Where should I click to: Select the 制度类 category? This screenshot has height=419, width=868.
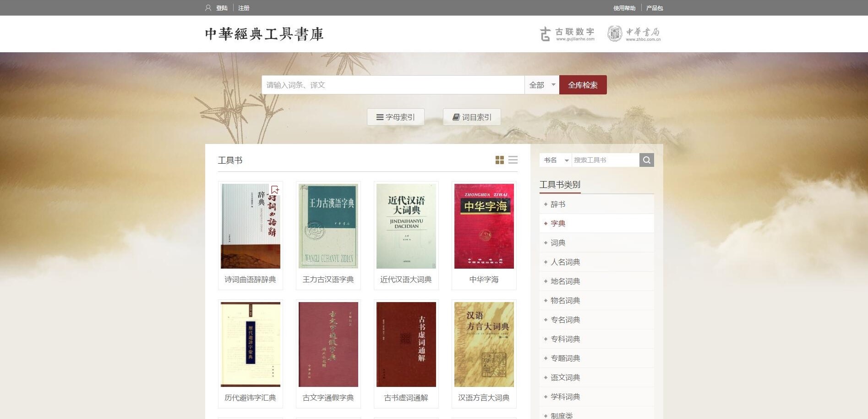coord(597,414)
